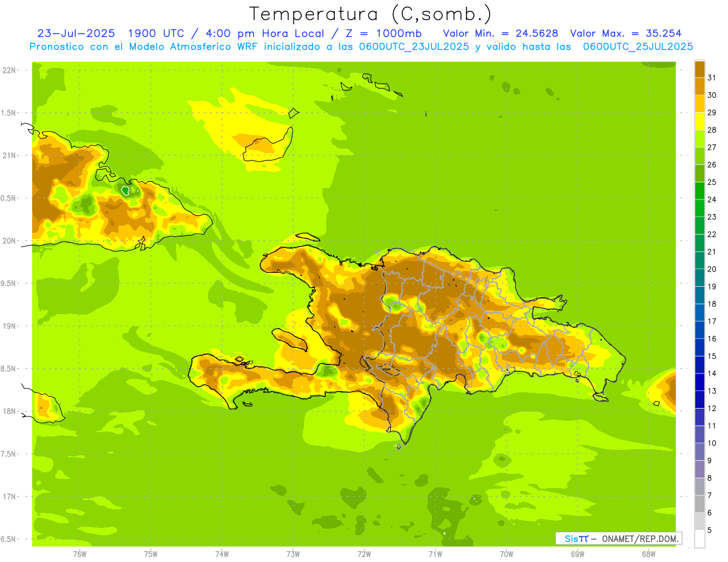Click the "74W" longitude axis label

(x=222, y=554)
